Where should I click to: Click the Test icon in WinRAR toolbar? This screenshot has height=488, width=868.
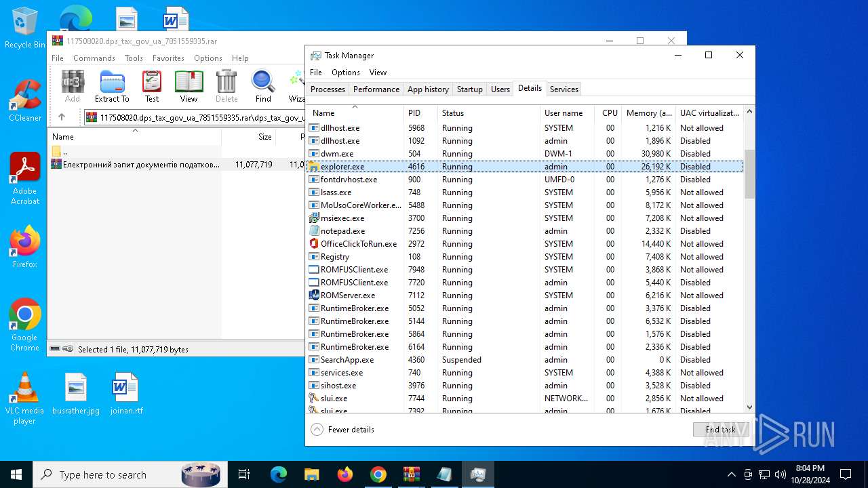[x=152, y=86]
